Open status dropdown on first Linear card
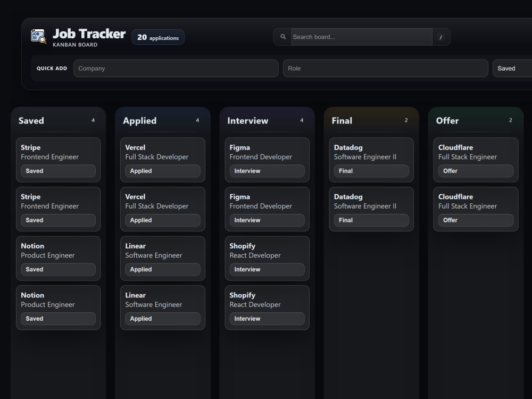 point(163,269)
